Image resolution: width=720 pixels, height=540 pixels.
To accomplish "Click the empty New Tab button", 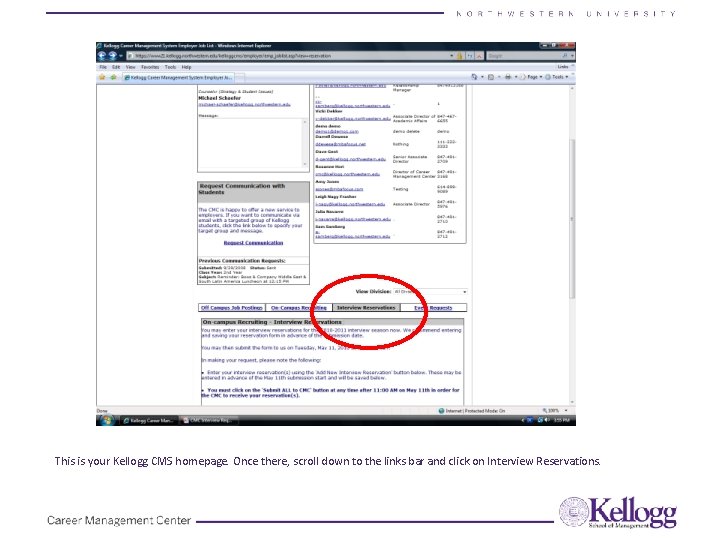I will (240, 78).
